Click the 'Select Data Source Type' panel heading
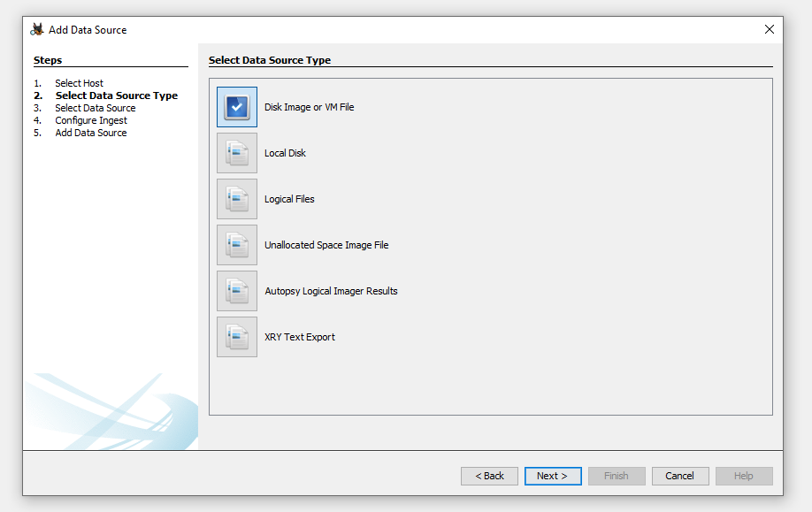This screenshot has height=512, width=812. tap(269, 60)
